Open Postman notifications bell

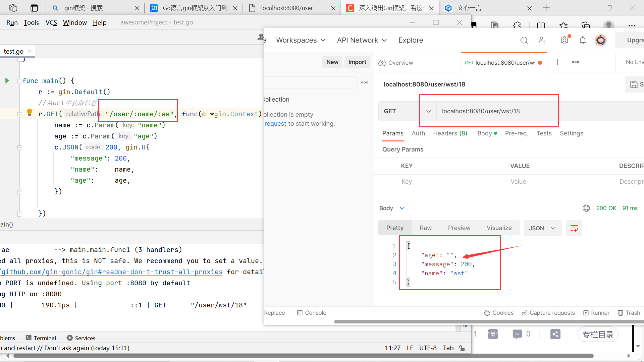click(583, 41)
